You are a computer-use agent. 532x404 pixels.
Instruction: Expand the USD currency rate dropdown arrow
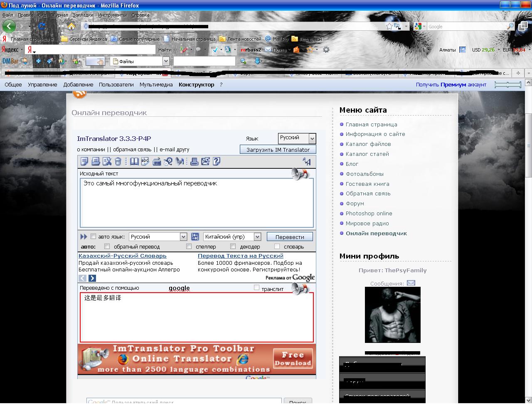(499, 50)
